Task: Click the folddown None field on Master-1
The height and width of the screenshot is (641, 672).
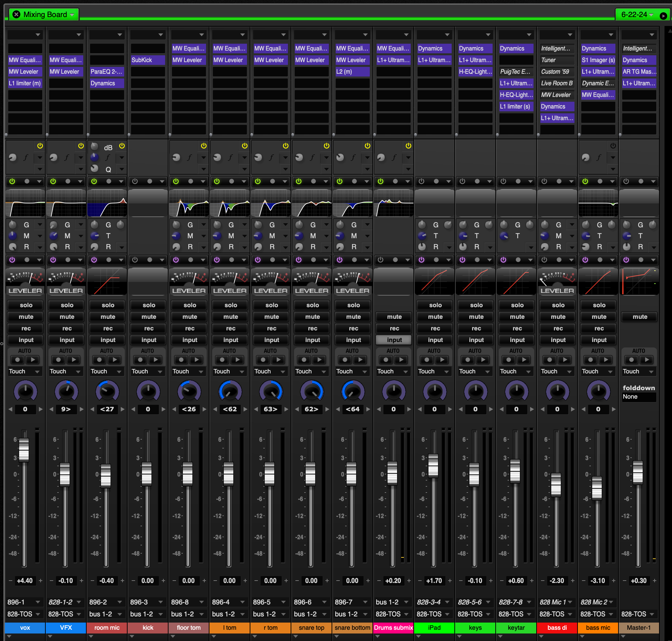Action: pos(639,397)
